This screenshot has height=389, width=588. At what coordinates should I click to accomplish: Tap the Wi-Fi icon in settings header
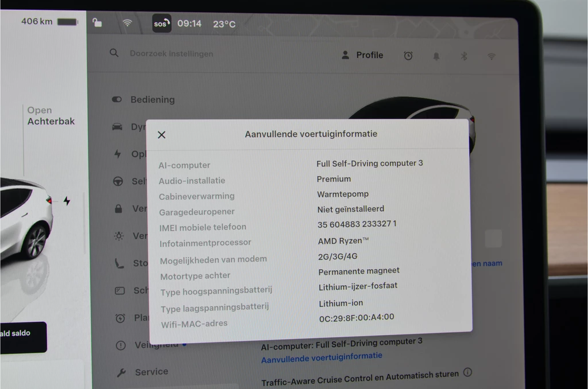(x=492, y=57)
